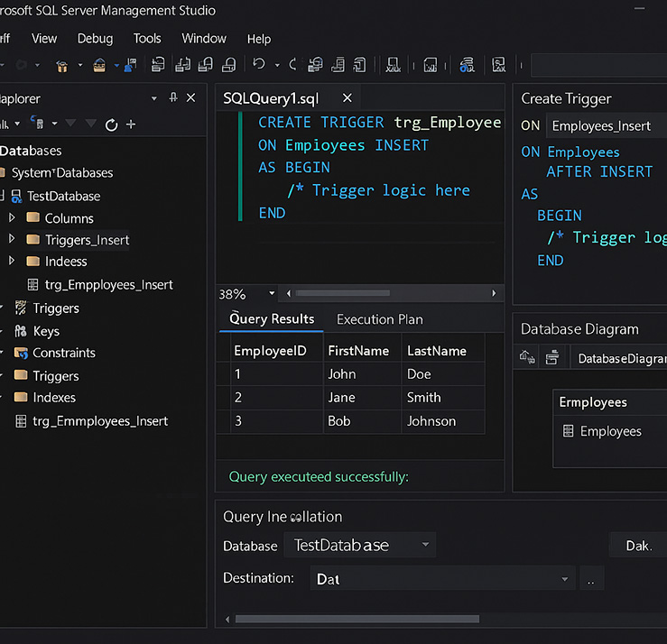Select the Triggers folder below Constraints

coord(56,376)
